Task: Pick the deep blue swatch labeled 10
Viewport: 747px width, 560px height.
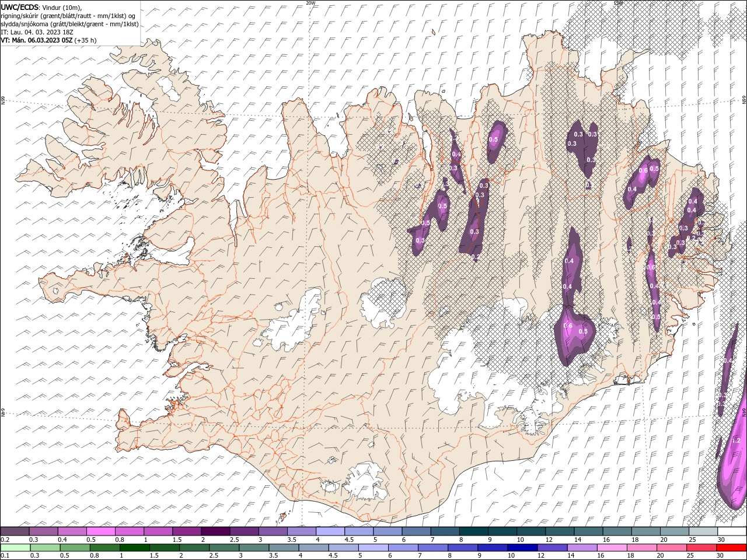Action: [522, 548]
